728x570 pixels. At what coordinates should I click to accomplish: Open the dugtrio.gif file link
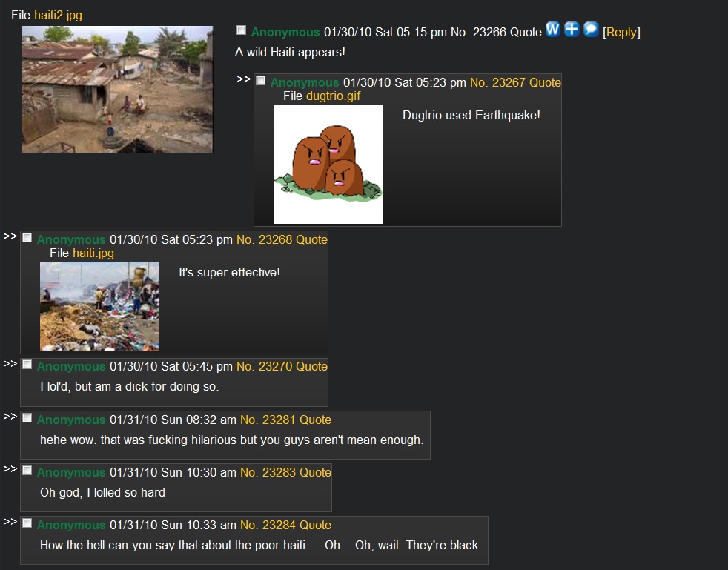[333, 96]
